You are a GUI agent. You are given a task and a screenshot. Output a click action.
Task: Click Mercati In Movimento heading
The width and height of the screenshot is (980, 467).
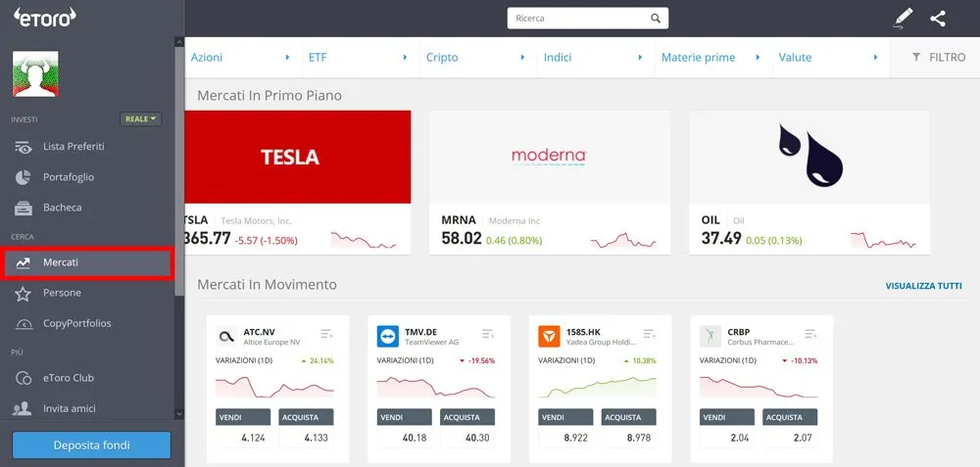[267, 285]
